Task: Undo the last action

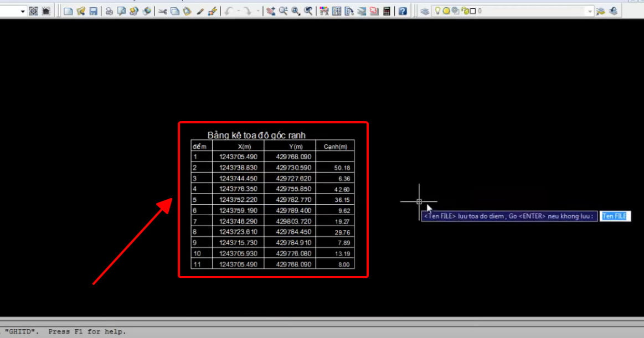Action: (x=228, y=11)
